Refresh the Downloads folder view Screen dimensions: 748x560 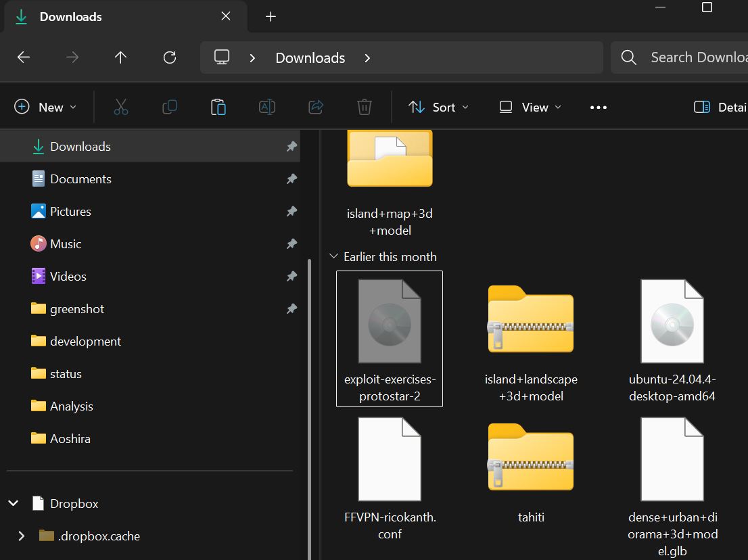point(170,57)
